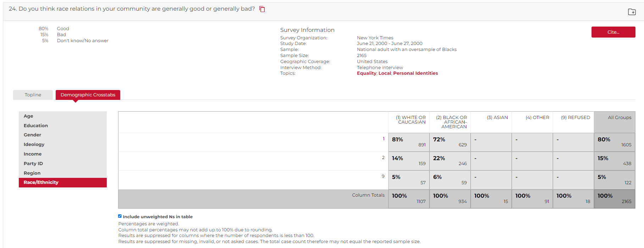The width and height of the screenshot is (644, 248).
Task: Show the Region crosstab breakdown
Action: pos(32,173)
